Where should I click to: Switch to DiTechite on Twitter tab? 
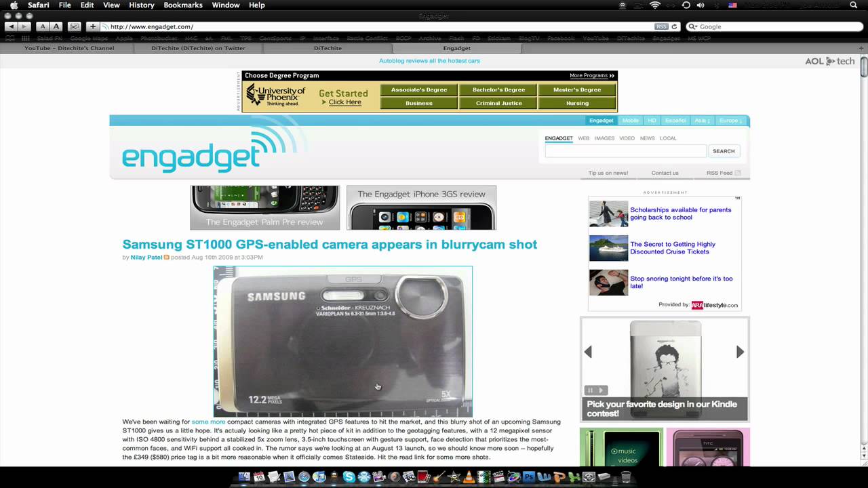(x=198, y=48)
